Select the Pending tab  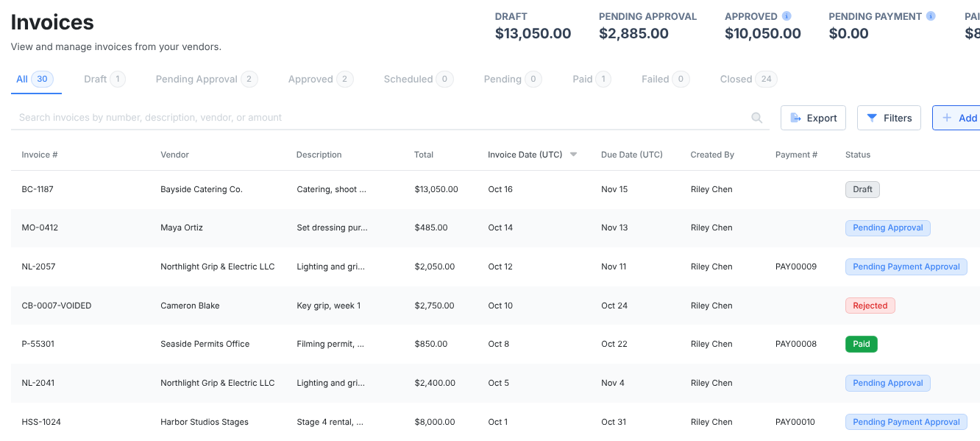512,79
